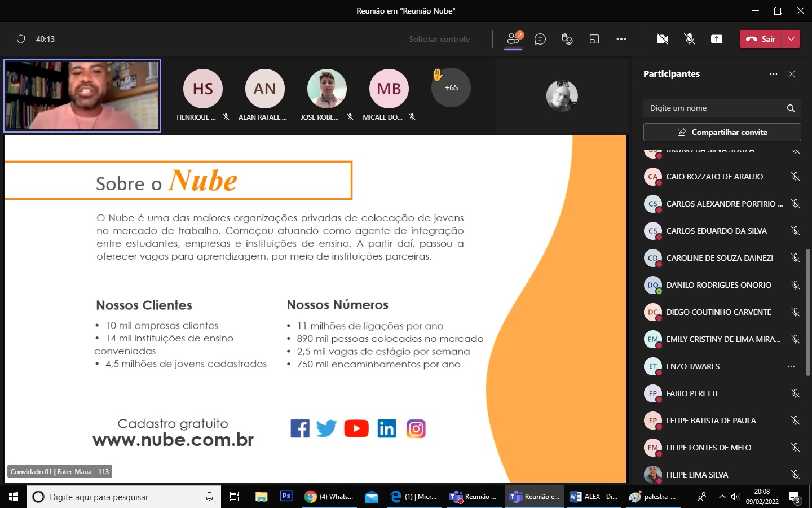Select participant DIEGO COUTINHO CARVENTE

click(x=722, y=312)
